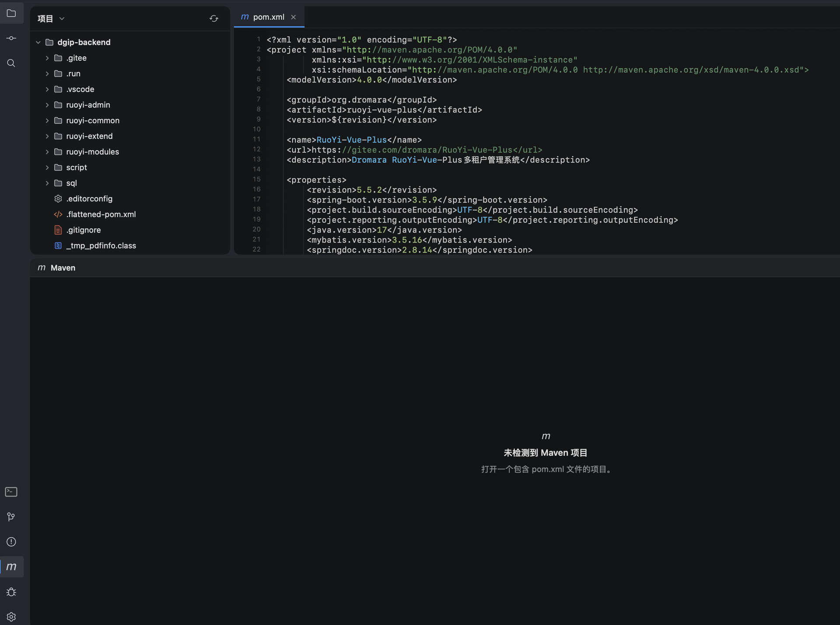Screen dimensions: 840x625
Task: Select ruoyi-extend folder name
Action: tap(89, 136)
